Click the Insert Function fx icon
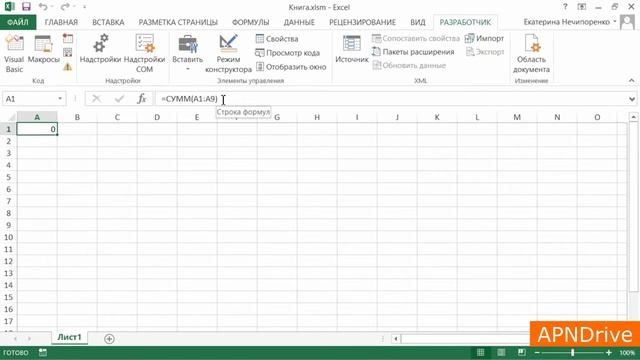The image size is (640, 360). (x=141, y=99)
